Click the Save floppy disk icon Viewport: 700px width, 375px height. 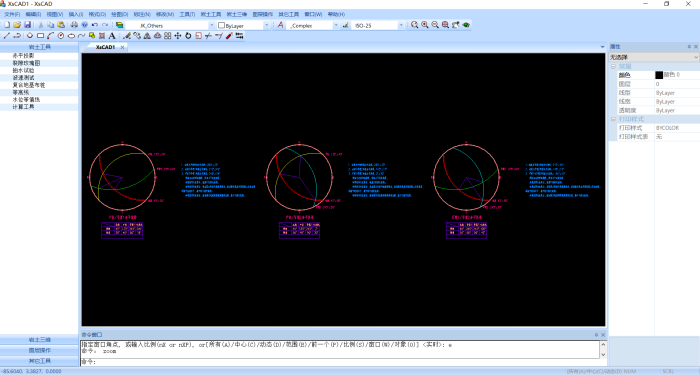[x=28, y=25]
